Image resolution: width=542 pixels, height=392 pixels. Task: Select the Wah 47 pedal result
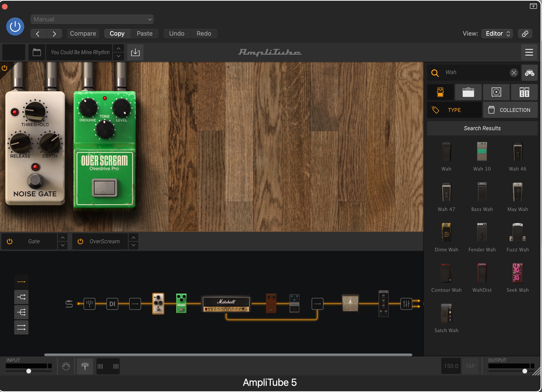click(446, 197)
